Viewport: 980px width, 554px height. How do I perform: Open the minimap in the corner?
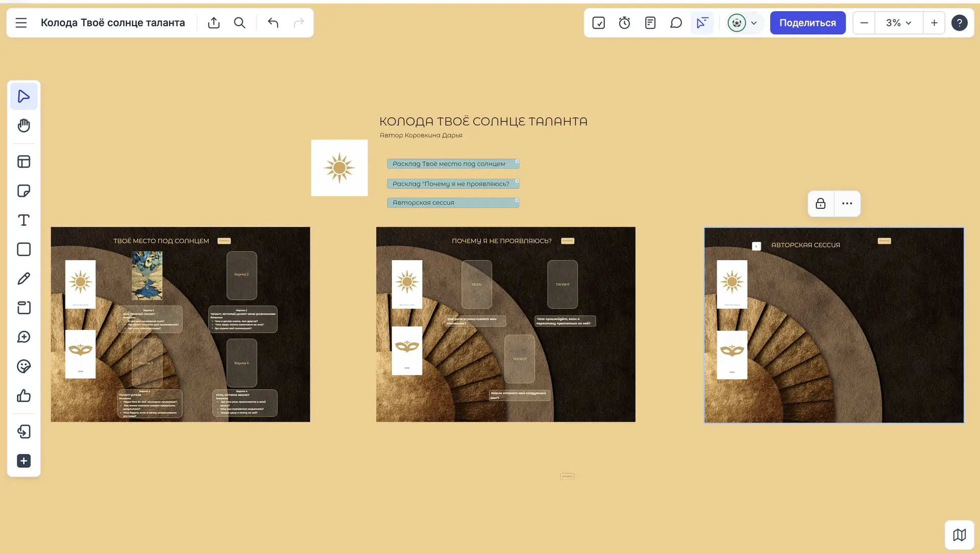coord(960,535)
